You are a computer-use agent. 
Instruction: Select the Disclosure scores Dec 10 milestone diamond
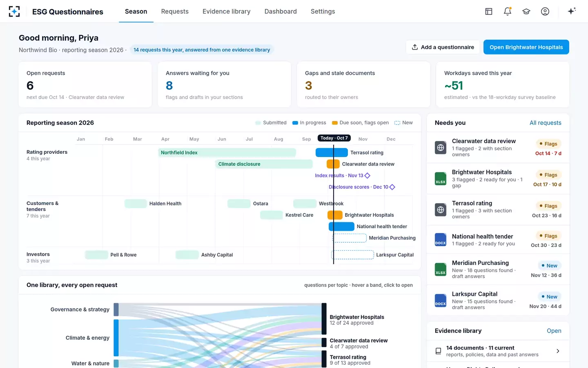[x=392, y=187]
